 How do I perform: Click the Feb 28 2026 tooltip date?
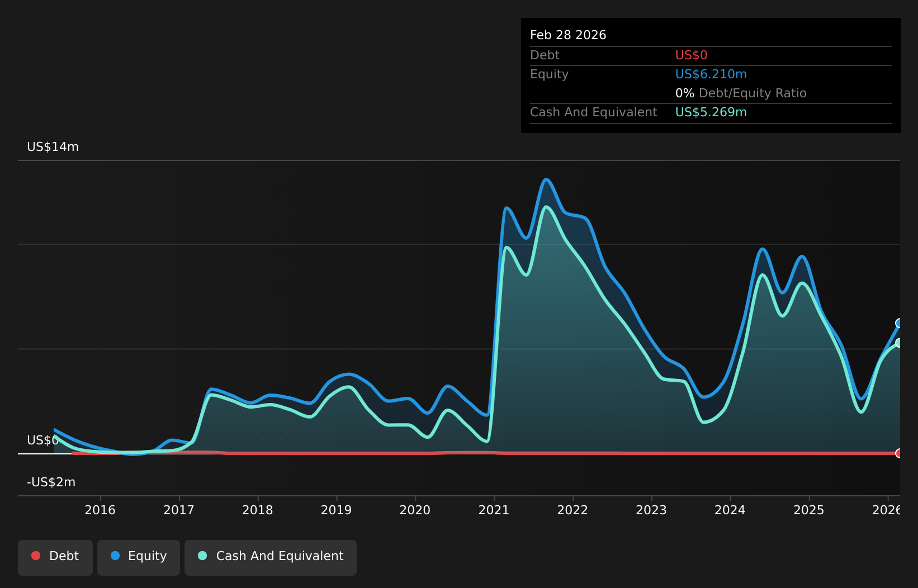[x=568, y=35]
